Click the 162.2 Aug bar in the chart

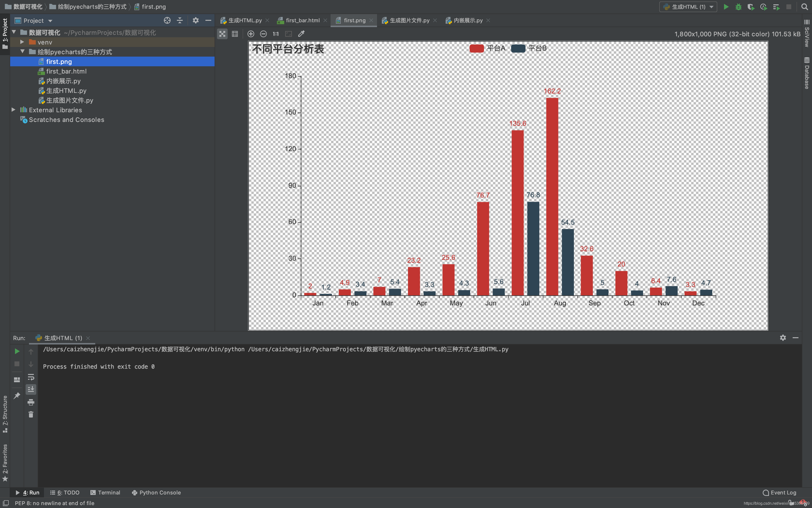pos(552,196)
